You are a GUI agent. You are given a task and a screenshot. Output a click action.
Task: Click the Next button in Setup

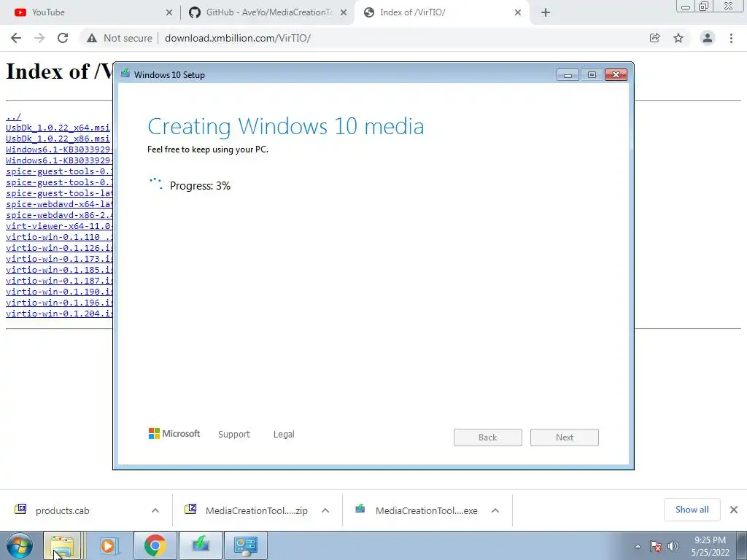click(x=565, y=437)
